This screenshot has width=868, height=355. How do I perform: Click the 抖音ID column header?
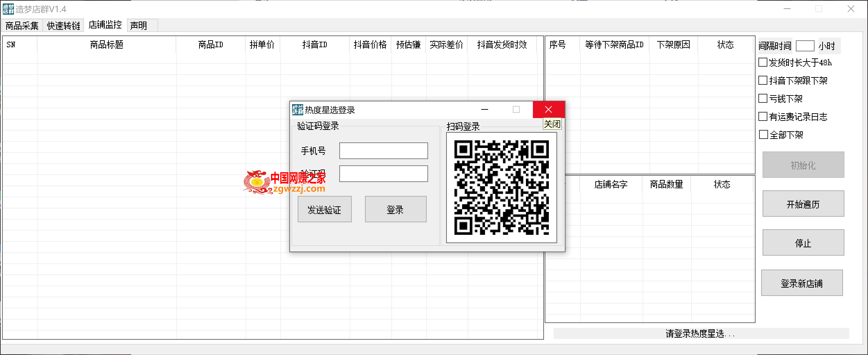point(315,45)
